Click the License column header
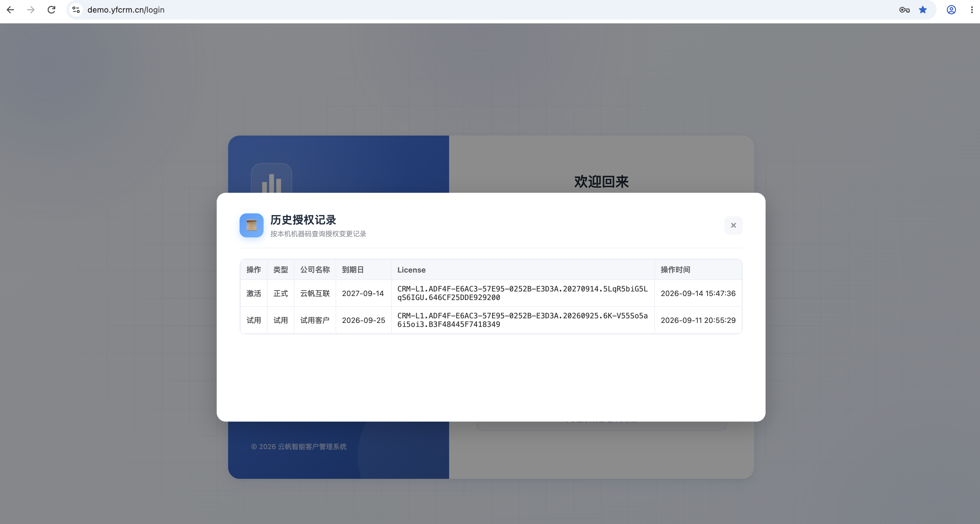This screenshot has height=524, width=980. point(523,270)
